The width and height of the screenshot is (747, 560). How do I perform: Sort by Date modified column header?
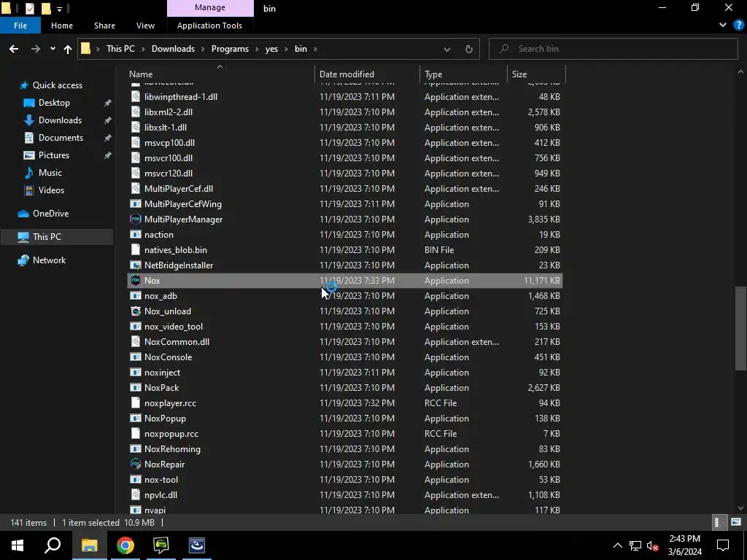(x=367, y=74)
